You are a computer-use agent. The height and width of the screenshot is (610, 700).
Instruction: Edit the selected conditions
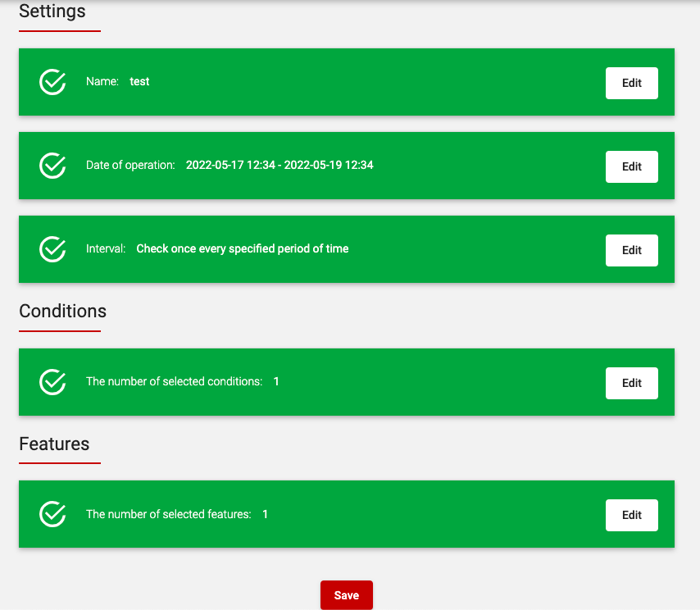point(632,383)
